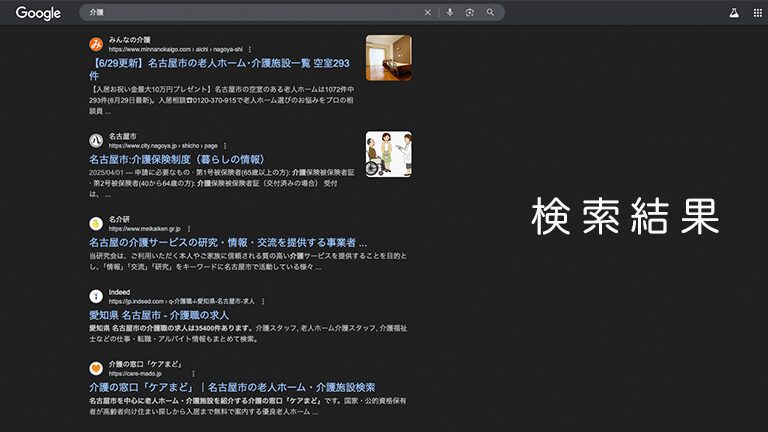Image resolution: width=768 pixels, height=432 pixels.
Task: Click the Indeed site favicon
Action: coord(96,296)
